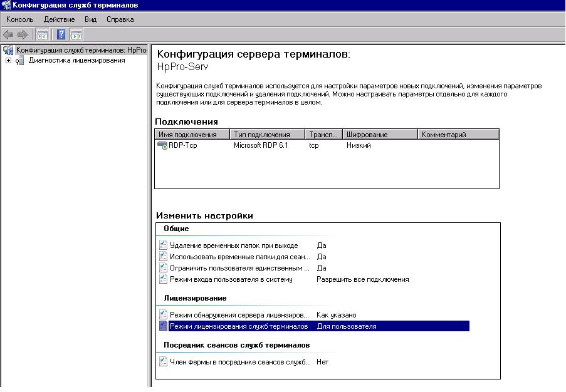Open the 'Действие' menu
The image size is (566, 392).
click(x=59, y=19)
